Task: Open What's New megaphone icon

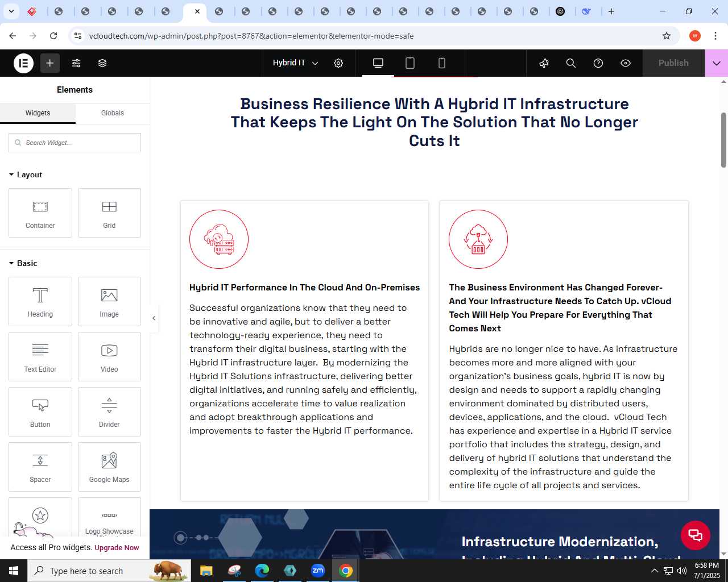Action: (x=544, y=63)
